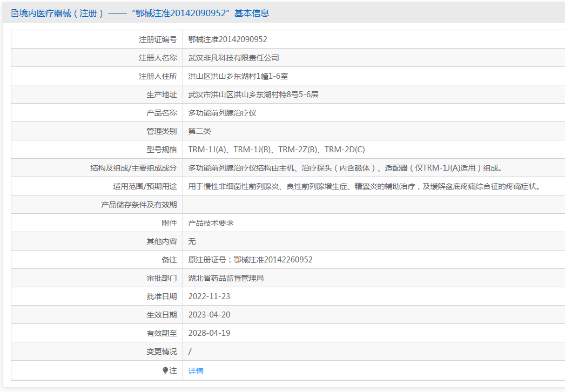Image resolution: width=565 pixels, height=392 pixels.
Task: Click the 结构及组成/主要组成成分 label
Action: click(133, 168)
